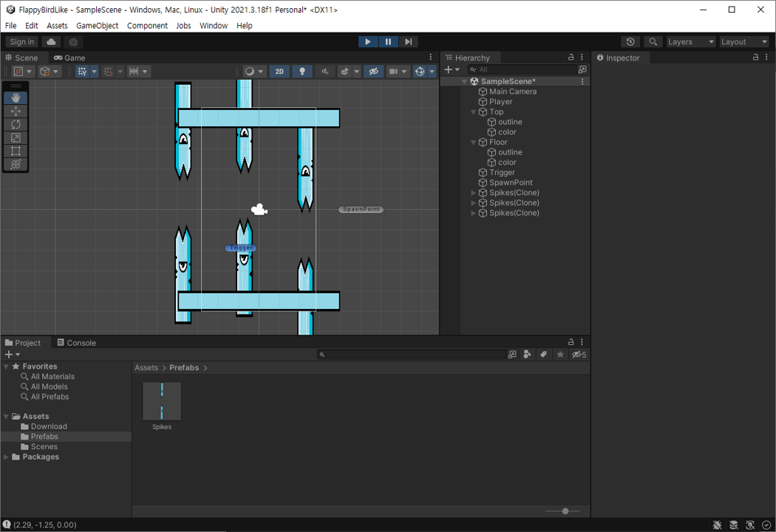Select All Prefabs favorite search
Viewport: 776px width, 532px height.
pos(50,396)
